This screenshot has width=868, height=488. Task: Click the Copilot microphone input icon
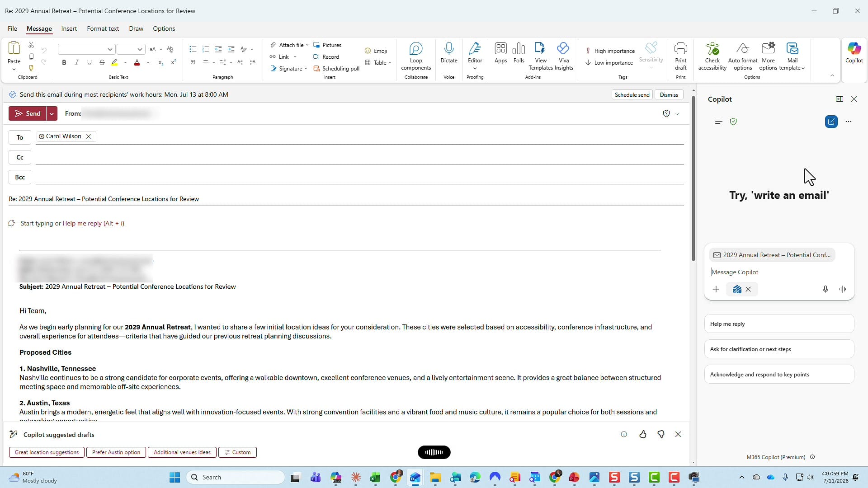(x=825, y=289)
